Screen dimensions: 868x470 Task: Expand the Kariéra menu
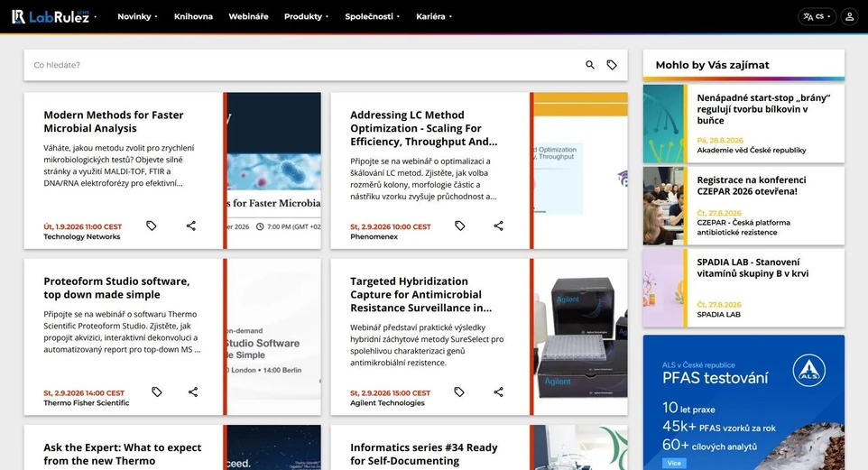tap(434, 16)
